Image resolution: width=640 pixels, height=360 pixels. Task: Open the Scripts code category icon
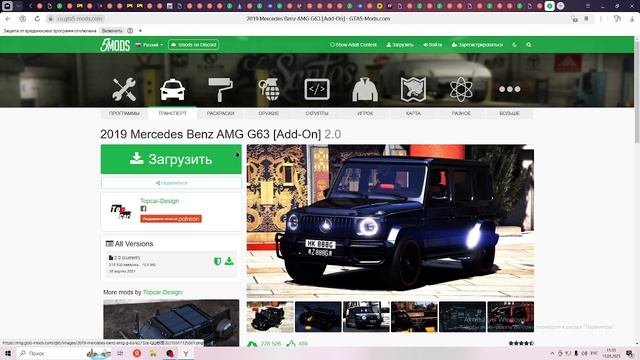tap(317, 89)
